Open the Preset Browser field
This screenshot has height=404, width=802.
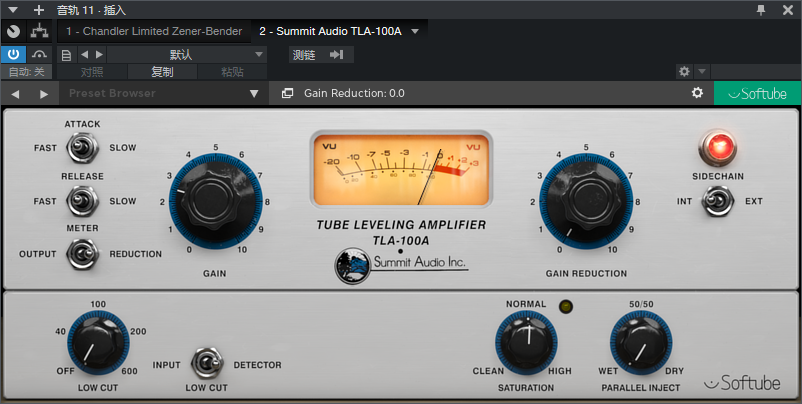(x=164, y=93)
